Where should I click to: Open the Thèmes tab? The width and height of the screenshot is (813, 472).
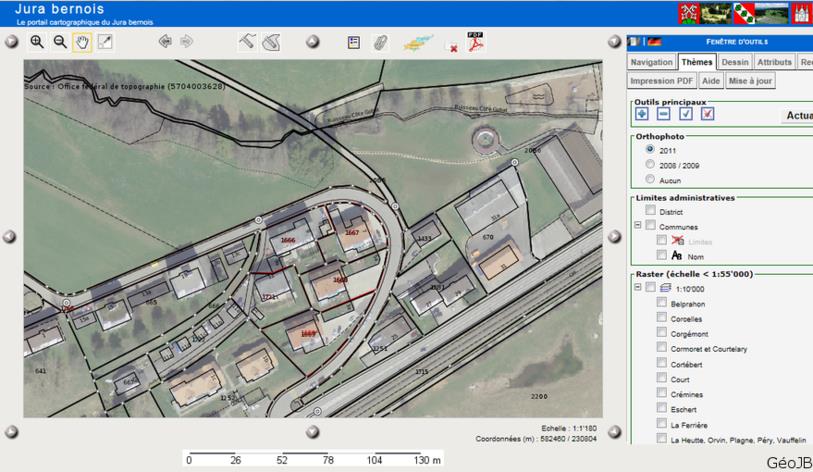(697, 62)
